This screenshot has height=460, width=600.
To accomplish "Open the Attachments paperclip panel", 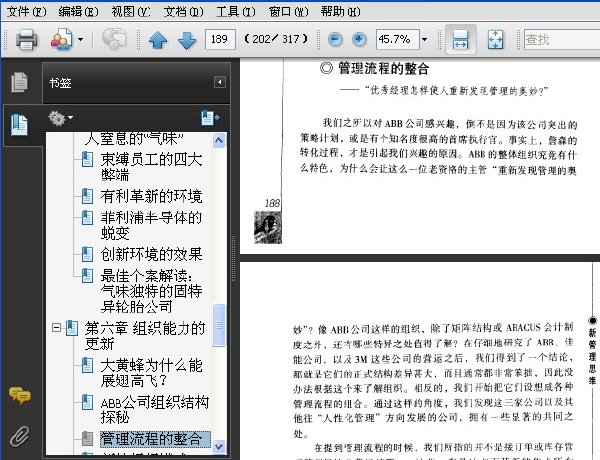I will coord(20,436).
